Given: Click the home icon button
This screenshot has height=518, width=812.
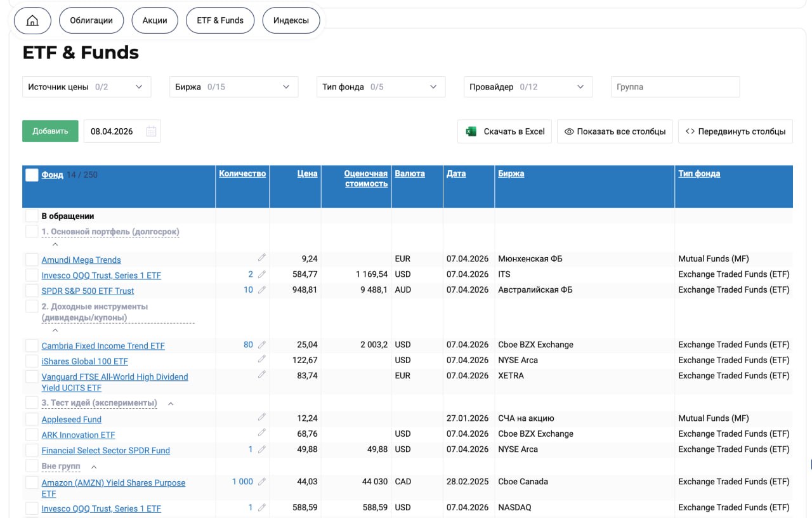Looking at the screenshot, I should (x=32, y=20).
